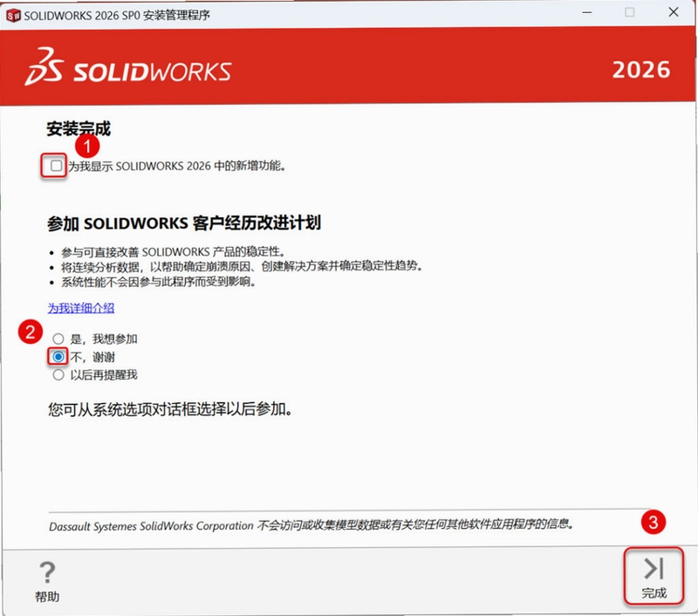Click the Dassault Systemes privacy notice text
The image size is (698, 616).
pos(311,525)
